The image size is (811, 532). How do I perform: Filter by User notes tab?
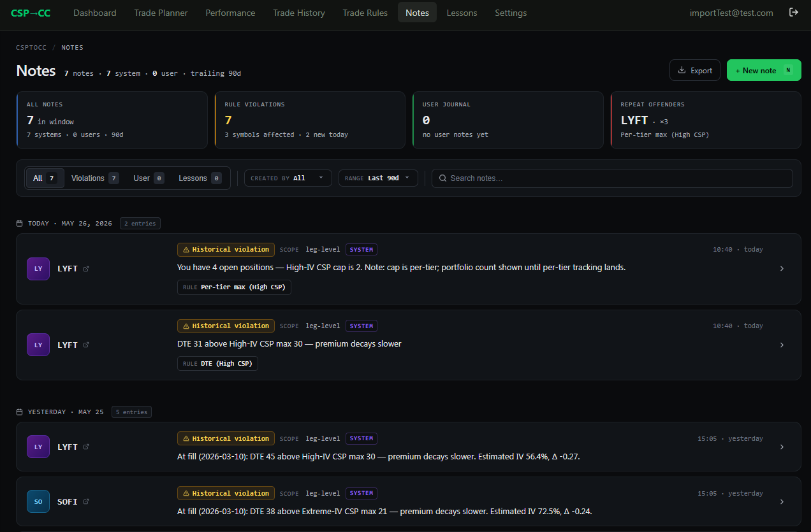point(149,178)
